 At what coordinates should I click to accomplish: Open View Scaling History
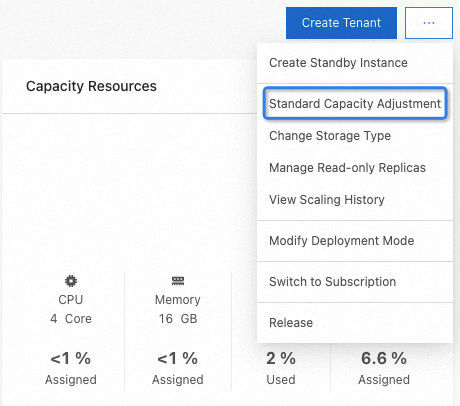coord(355,200)
